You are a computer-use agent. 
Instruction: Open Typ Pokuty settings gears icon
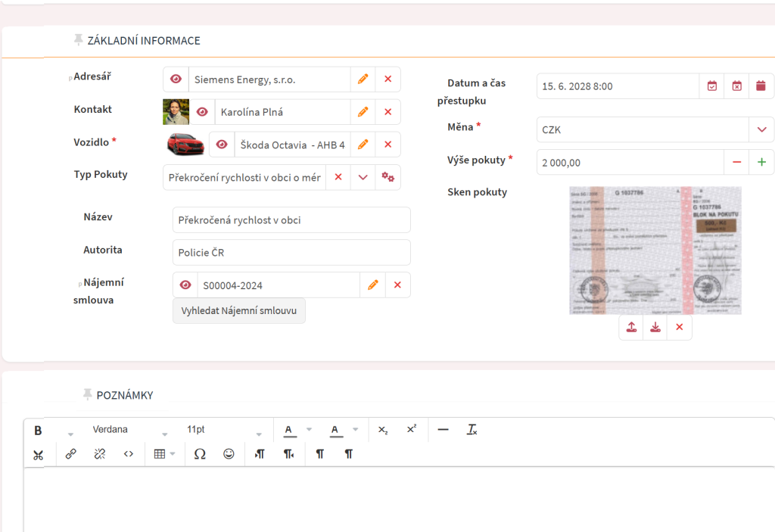pos(387,177)
